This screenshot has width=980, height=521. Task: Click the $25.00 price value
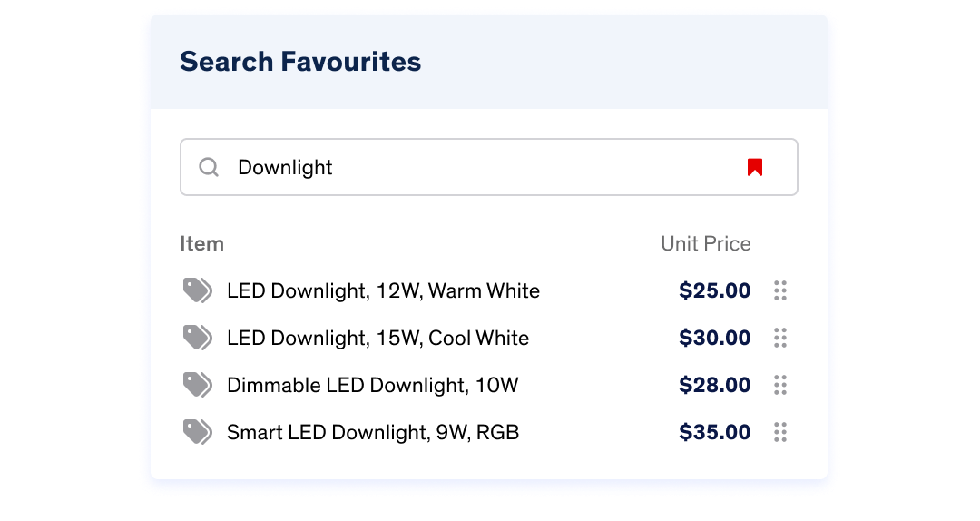click(x=714, y=290)
